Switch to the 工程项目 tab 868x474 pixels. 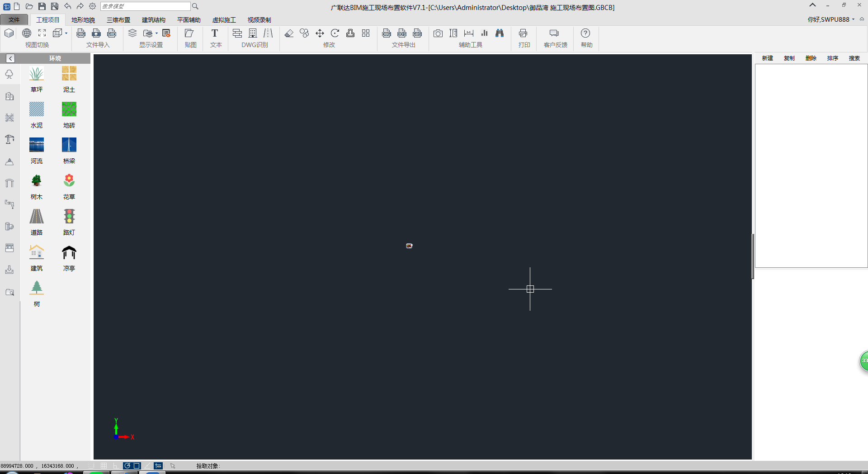tap(48, 20)
